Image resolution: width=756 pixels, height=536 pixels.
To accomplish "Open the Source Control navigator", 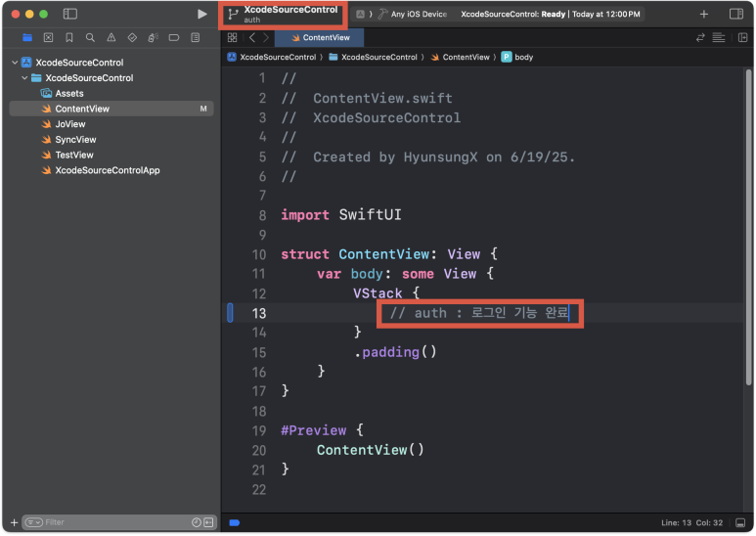I will [x=48, y=37].
